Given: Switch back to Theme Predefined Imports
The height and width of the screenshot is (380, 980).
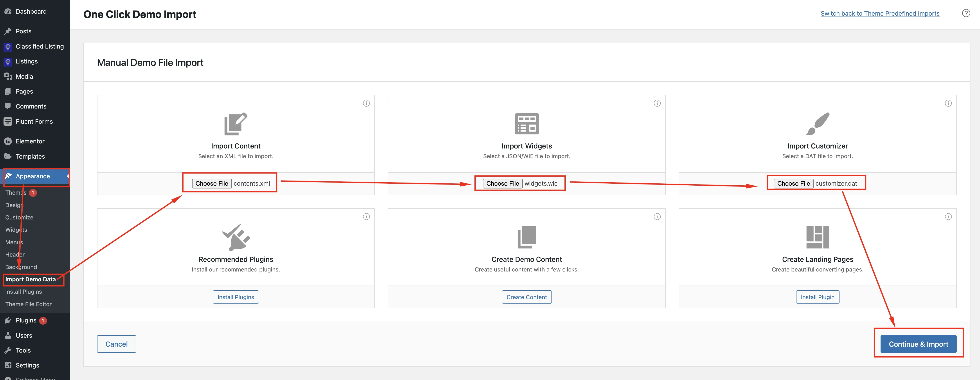Looking at the screenshot, I should tap(880, 13).
